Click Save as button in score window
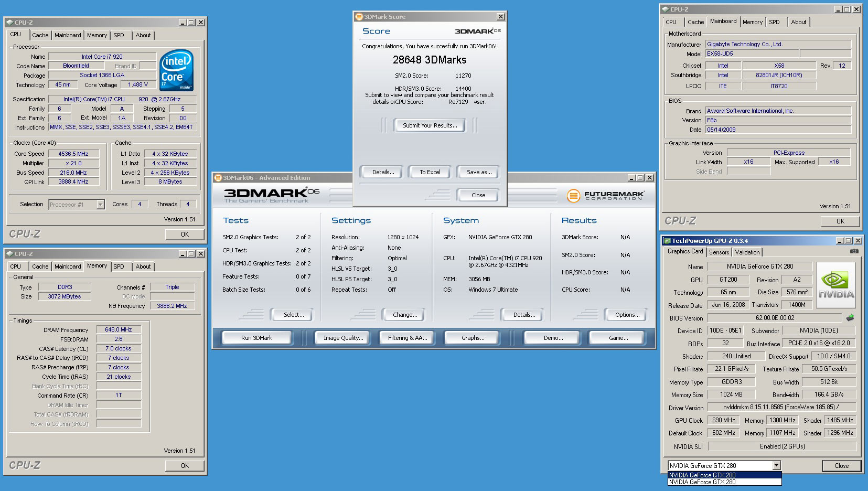This screenshot has width=868, height=491. tap(479, 172)
